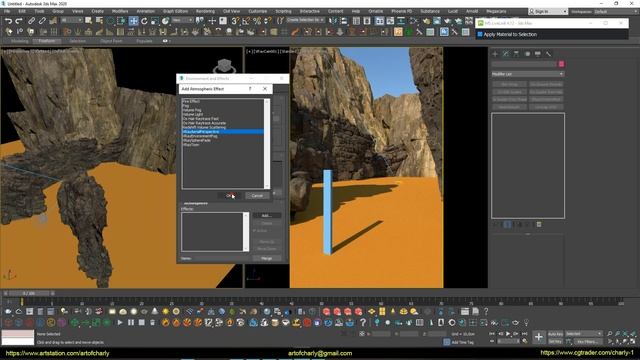Viewport: 640px width, 360px height.
Task: Toggle the 3D Snaps button
Action: point(236,20)
